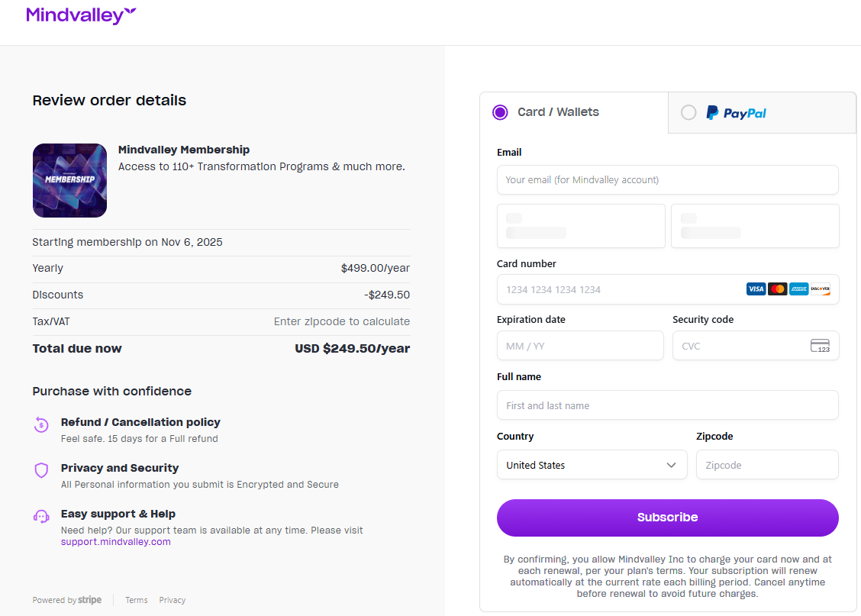Viewport: 861px width, 616px height.
Task: Open the Country dropdown
Action: (x=592, y=465)
